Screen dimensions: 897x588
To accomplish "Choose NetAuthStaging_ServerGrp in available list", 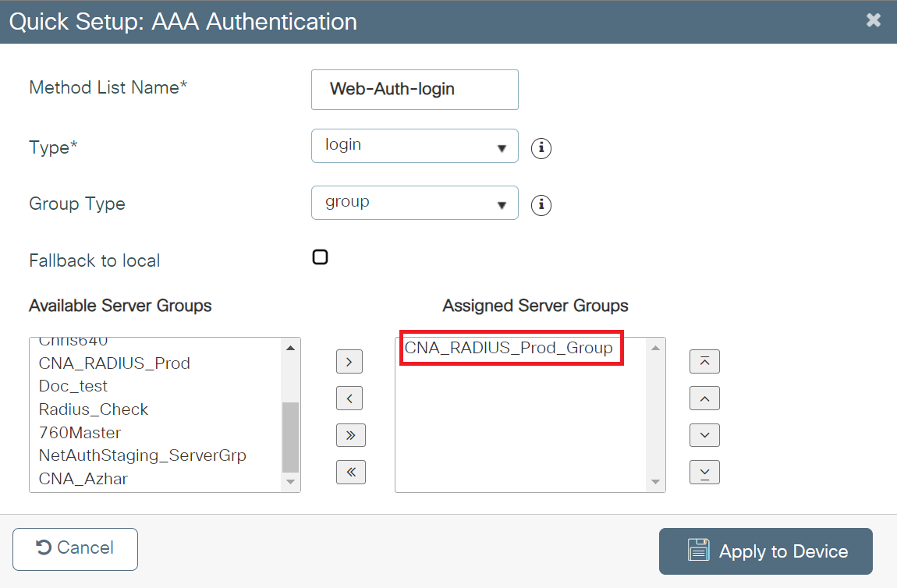I will click(x=143, y=455).
